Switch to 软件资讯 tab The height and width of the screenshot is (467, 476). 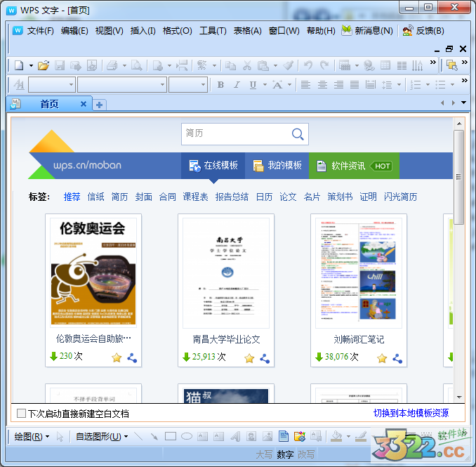(354, 166)
